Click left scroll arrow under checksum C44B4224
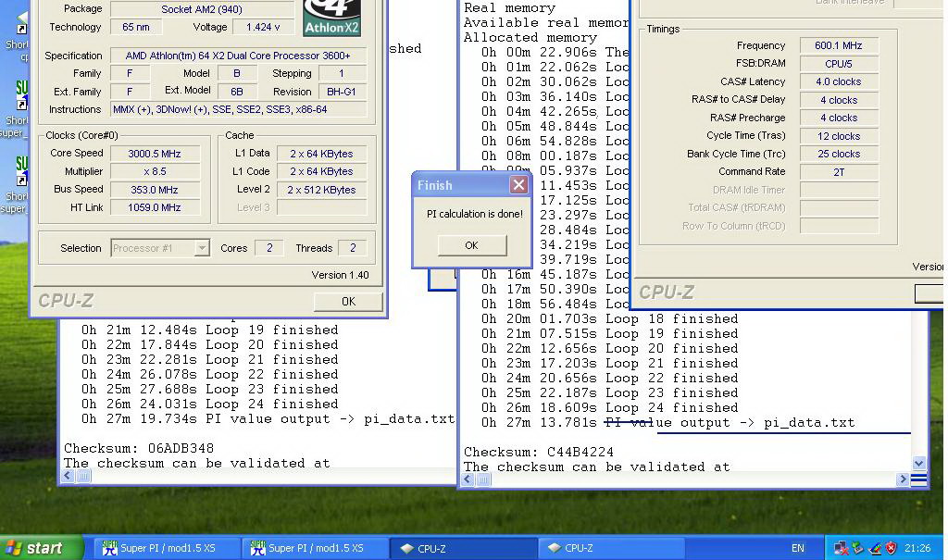This screenshot has height=560, width=948. 468,479
